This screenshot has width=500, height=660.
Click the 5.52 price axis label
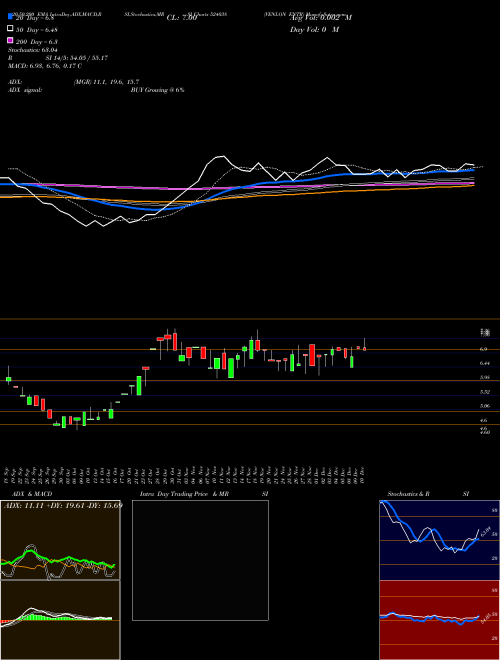484,391
